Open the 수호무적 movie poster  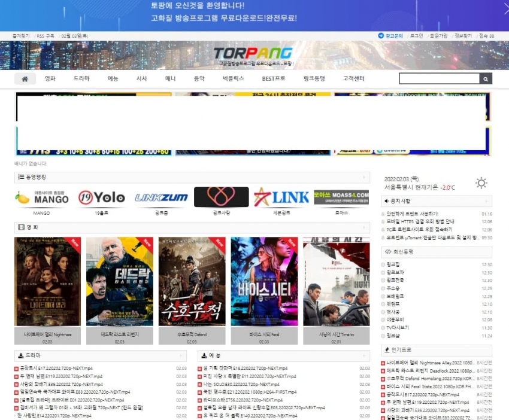point(192,282)
